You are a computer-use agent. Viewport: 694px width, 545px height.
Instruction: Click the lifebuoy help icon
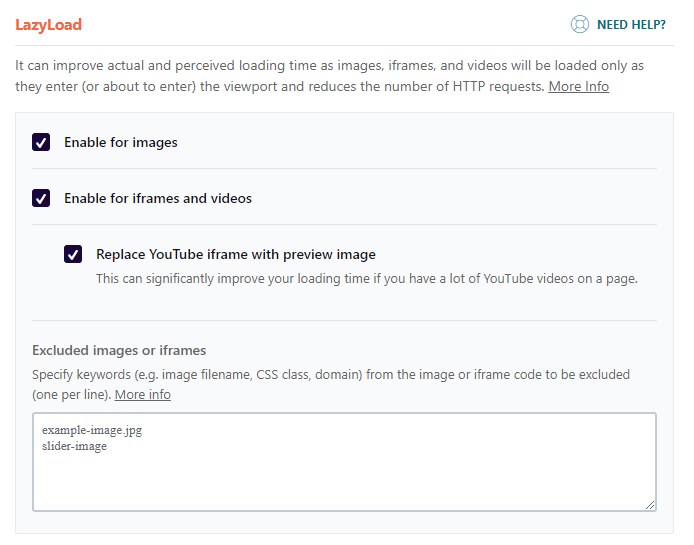[579, 24]
